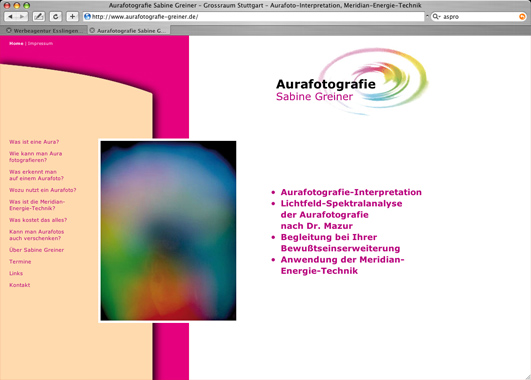This screenshot has height=380, width=531.
Task: Go forward with the browser forward arrow
Action: click(x=22, y=16)
